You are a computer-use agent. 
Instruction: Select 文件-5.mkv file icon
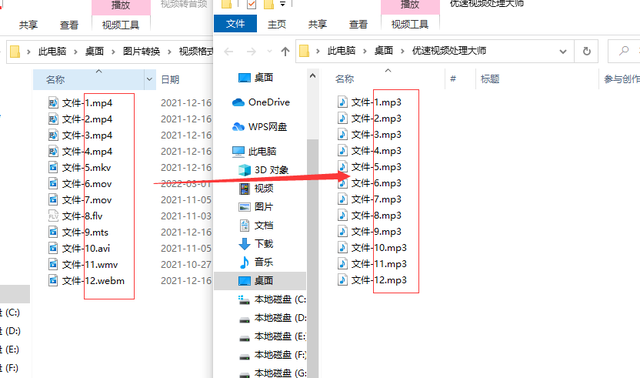click(x=53, y=167)
